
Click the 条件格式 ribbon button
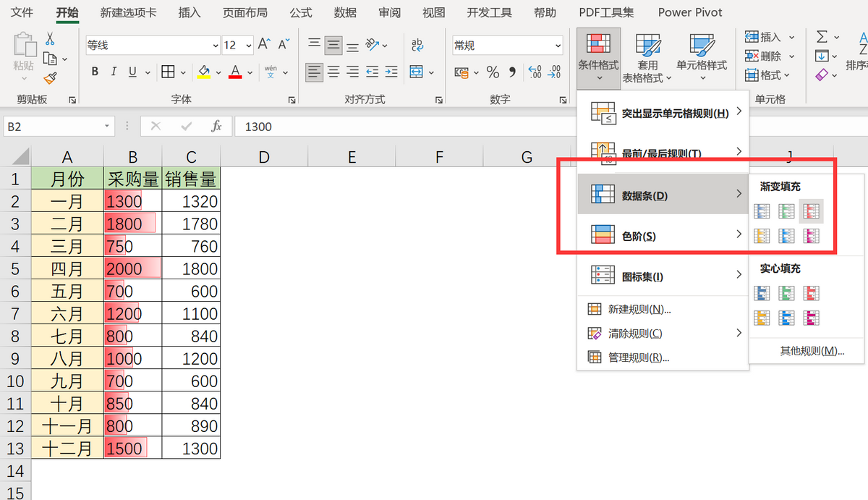coord(598,58)
